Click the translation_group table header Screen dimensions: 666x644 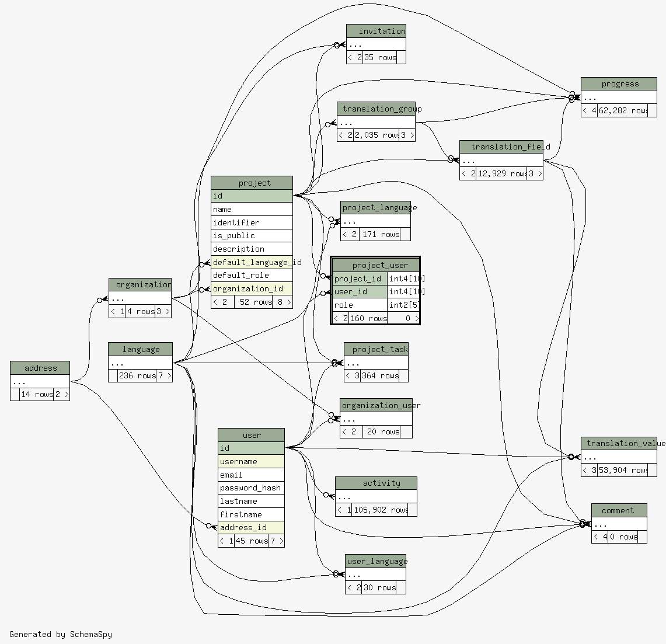(x=376, y=109)
